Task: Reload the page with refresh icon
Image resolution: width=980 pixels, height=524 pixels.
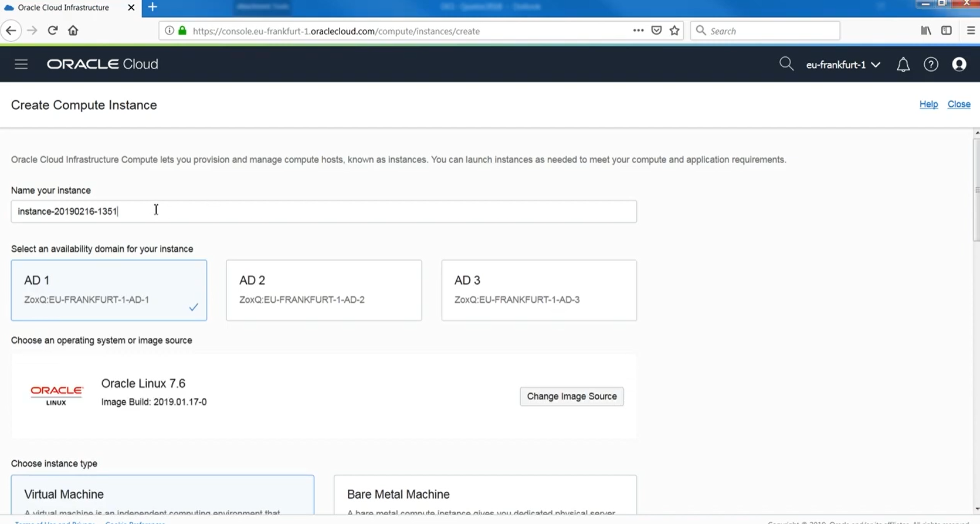Action: pos(53,31)
